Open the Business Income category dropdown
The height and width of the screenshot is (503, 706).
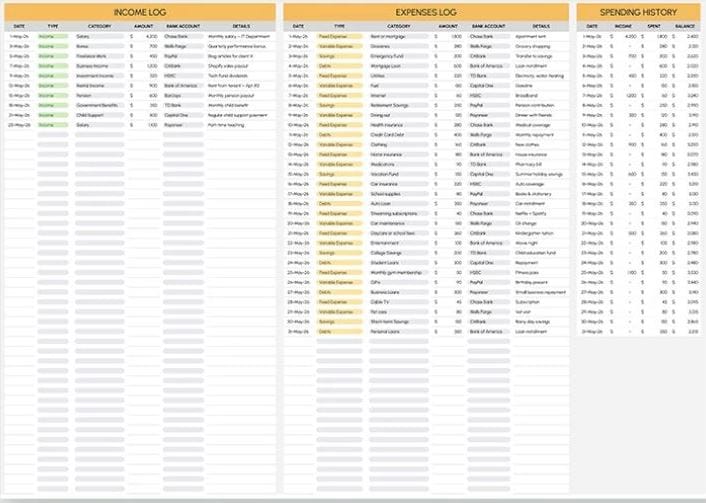click(x=100, y=66)
